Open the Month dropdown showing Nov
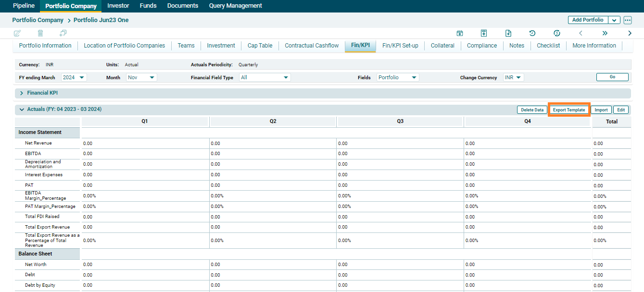This screenshot has height=292, width=644. [x=141, y=77]
